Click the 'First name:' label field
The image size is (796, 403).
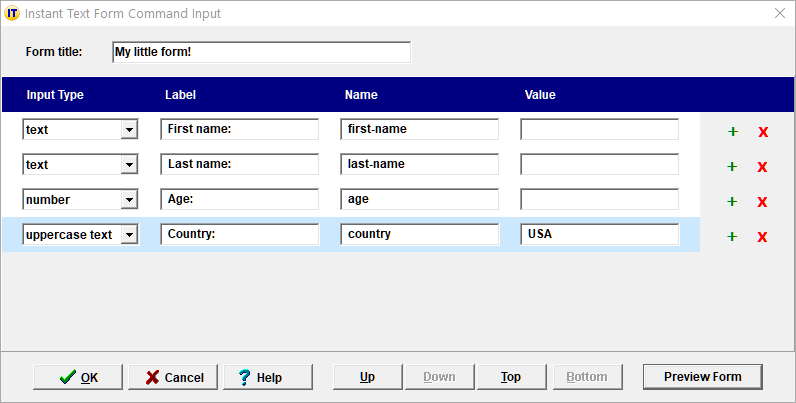(x=240, y=129)
